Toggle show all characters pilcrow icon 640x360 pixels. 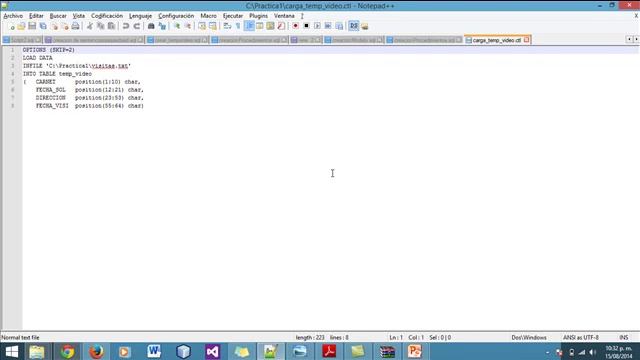pos(238,26)
